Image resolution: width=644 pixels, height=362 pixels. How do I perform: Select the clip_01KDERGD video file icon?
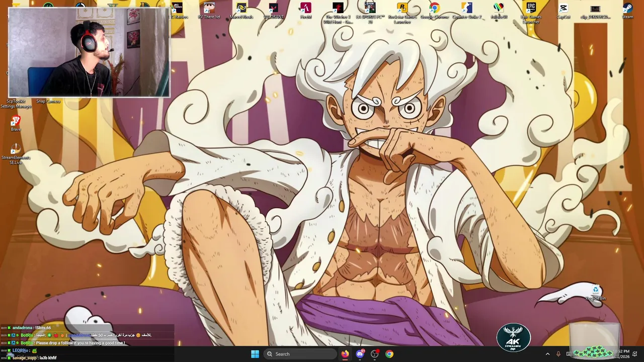[x=595, y=11]
